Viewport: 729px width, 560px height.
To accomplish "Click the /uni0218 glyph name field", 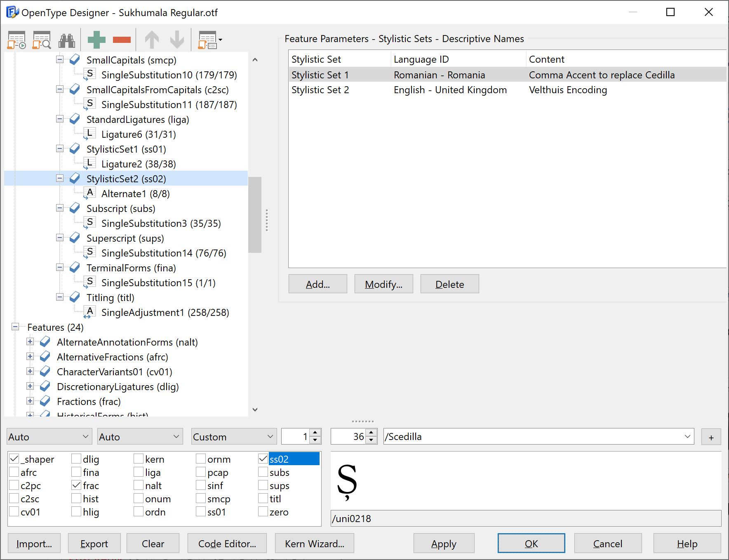I will coord(526,518).
